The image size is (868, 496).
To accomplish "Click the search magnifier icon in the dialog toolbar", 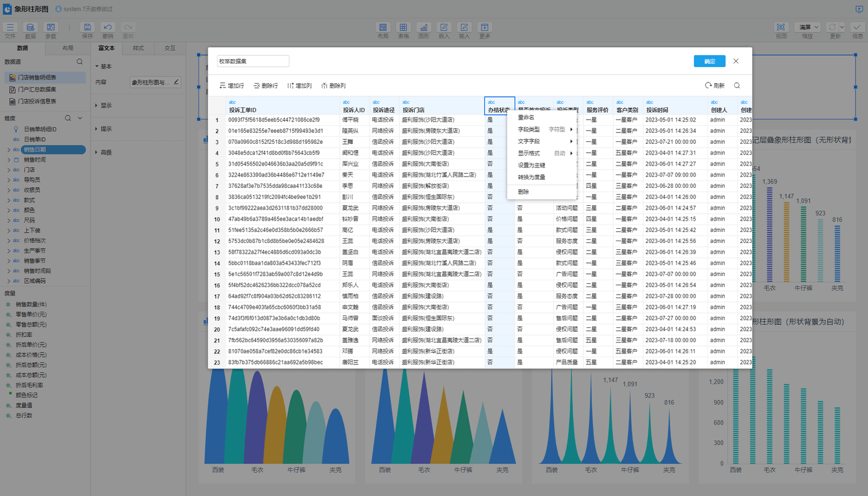I will [737, 86].
